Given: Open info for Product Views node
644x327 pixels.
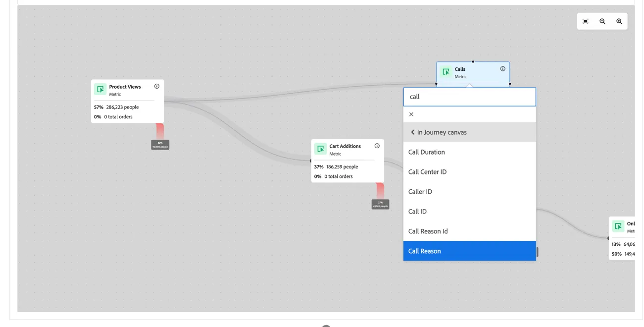Looking at the screenshot, I should click(x=157, y=86).
